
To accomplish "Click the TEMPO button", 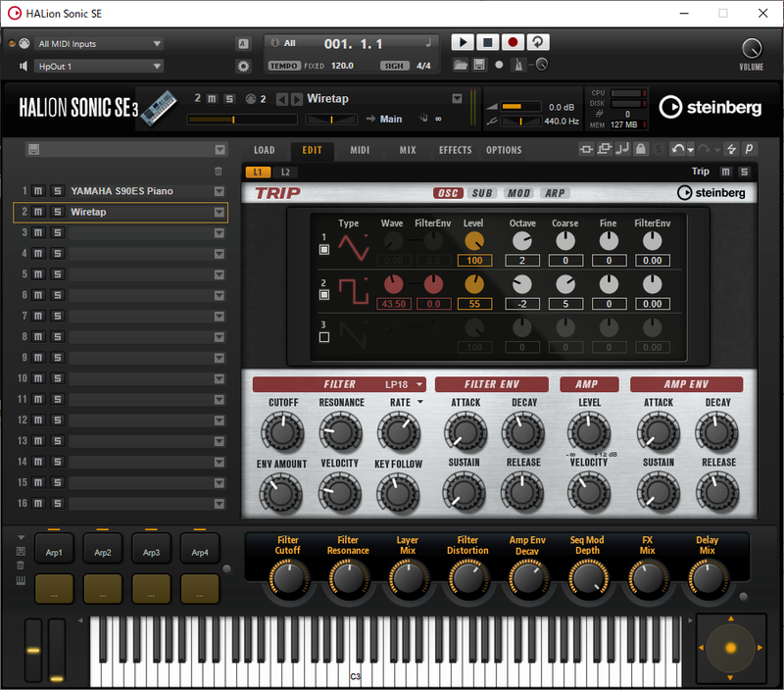I will click(x=284, y=66).
